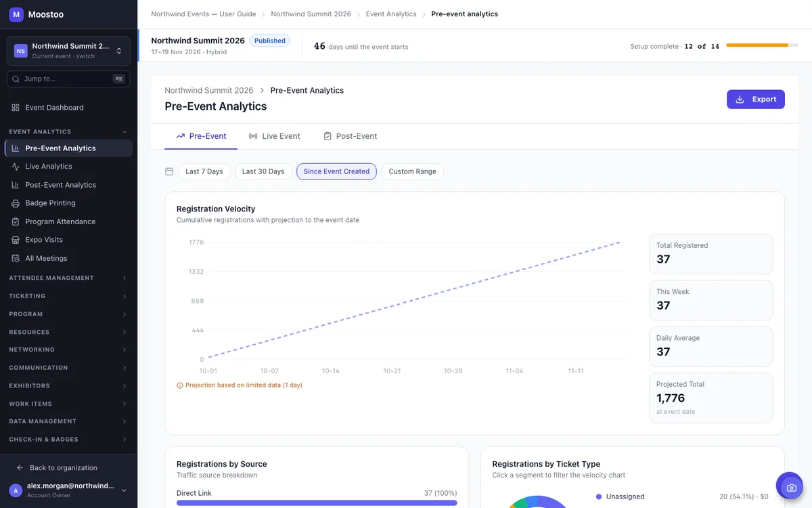The height and width of the screenshot is (508, 812).
Task: Click the Northwind Summit 2026 top breadcrumb
Action: 311,14
